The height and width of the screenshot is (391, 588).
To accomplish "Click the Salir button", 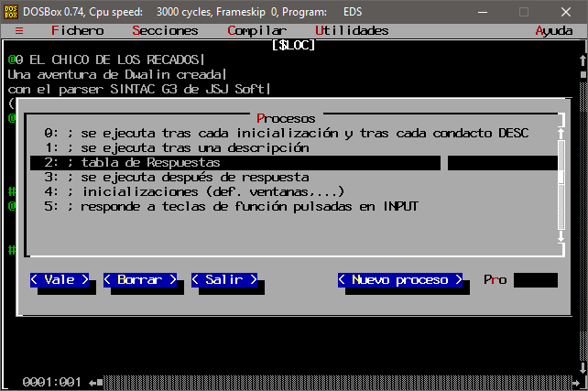I will (224, 279).
